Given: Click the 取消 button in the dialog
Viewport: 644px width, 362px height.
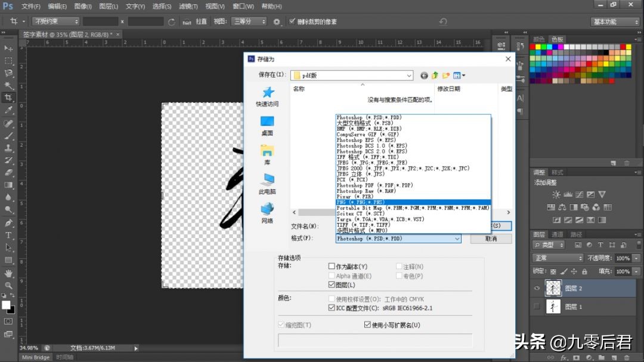Looking at the screenshot, I should click(491, 239).
